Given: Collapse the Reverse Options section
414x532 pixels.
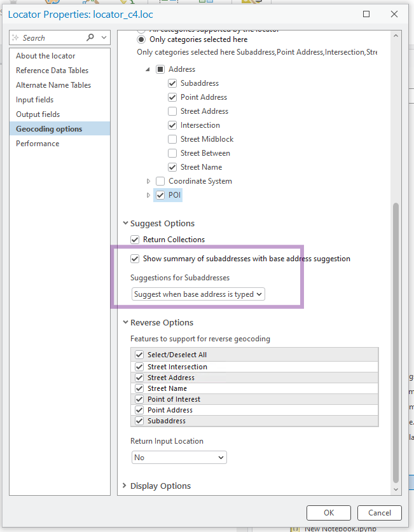Looking at the screenshot, I should 125,323.
